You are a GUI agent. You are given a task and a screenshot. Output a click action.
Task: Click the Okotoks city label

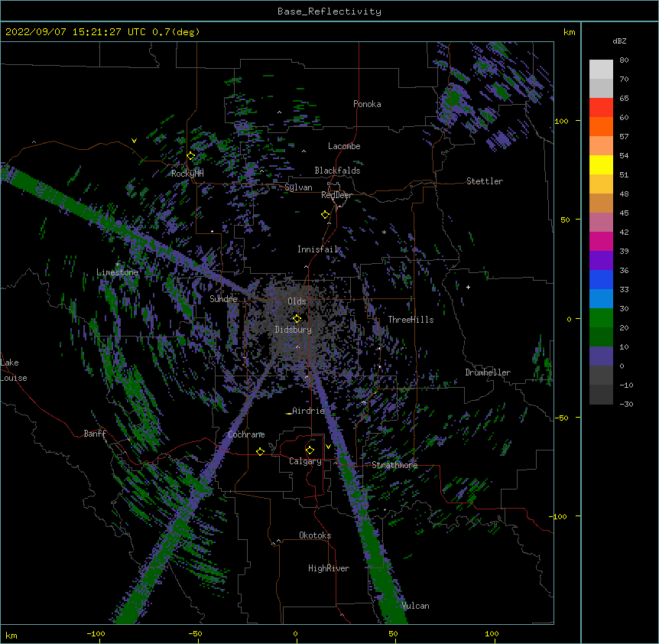[315, 535]
